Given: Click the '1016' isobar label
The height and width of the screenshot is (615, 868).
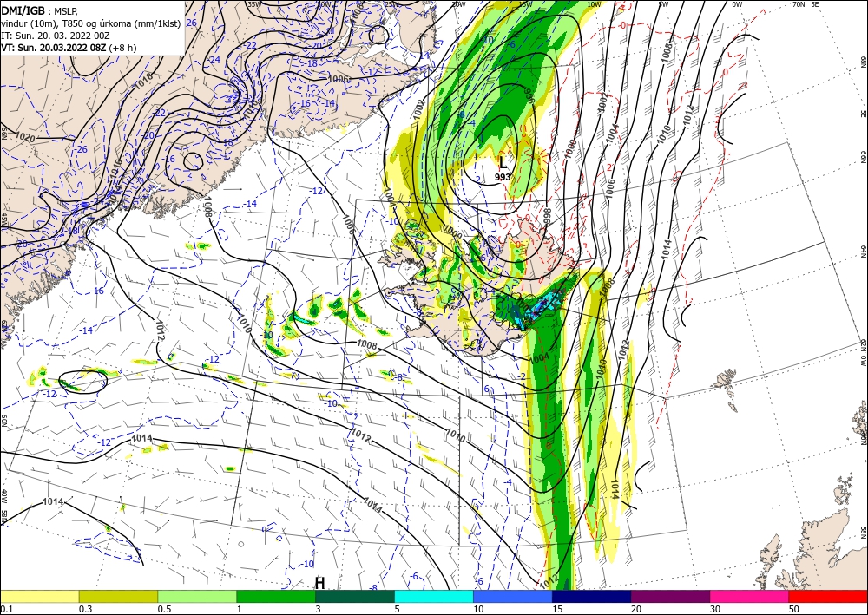Looking at the screenshot, I should 115,168.
